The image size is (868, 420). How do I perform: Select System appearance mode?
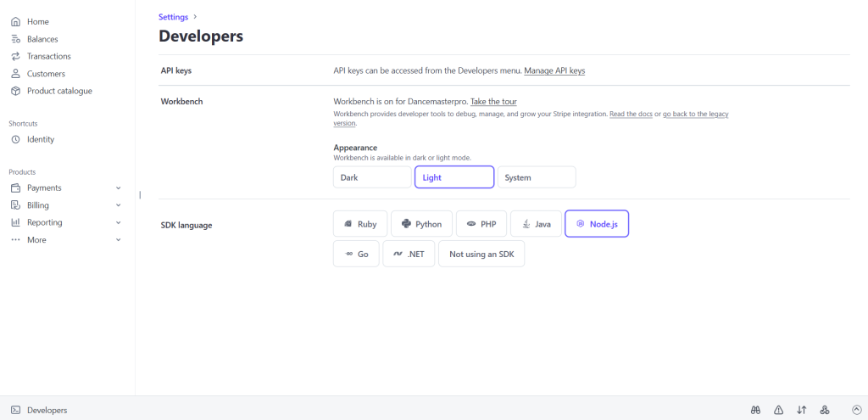(536, 177)
